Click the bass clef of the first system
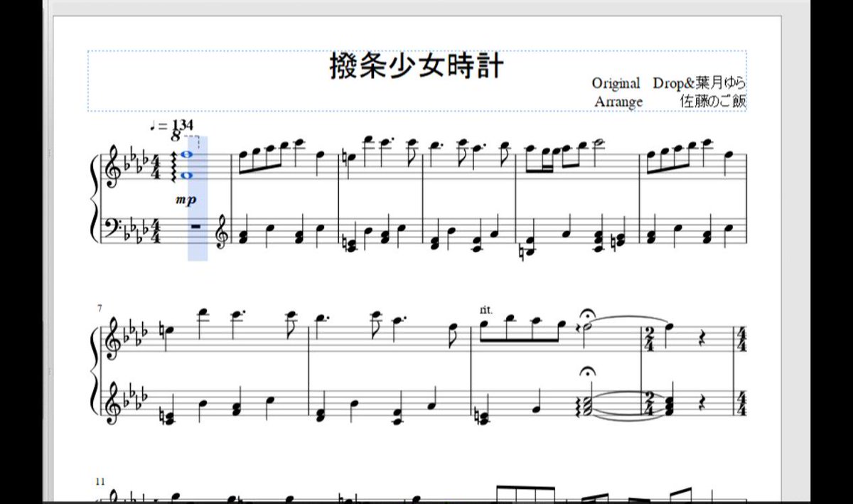The width and height of the screenshot is (853, 504). pos(112,229)
